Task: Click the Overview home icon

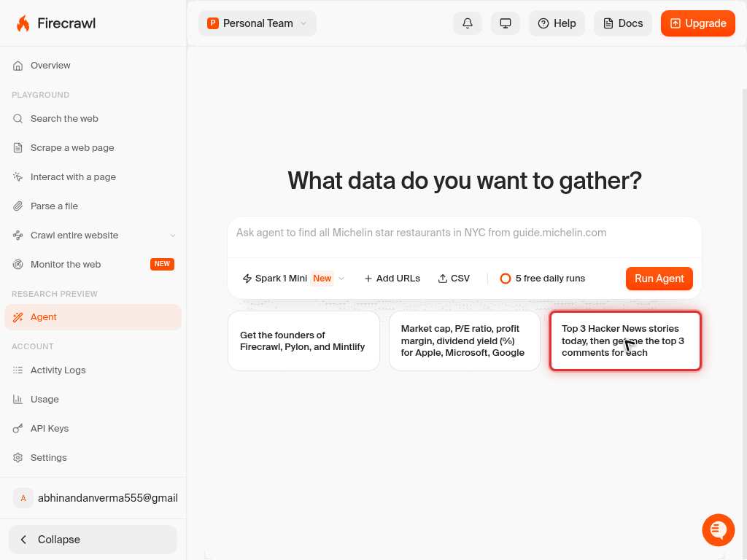Action: pos(18,66)
